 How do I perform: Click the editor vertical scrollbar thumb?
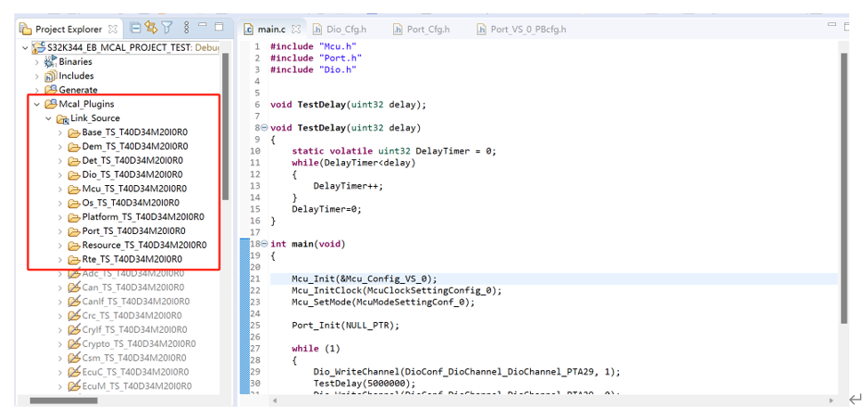[844, 189]
